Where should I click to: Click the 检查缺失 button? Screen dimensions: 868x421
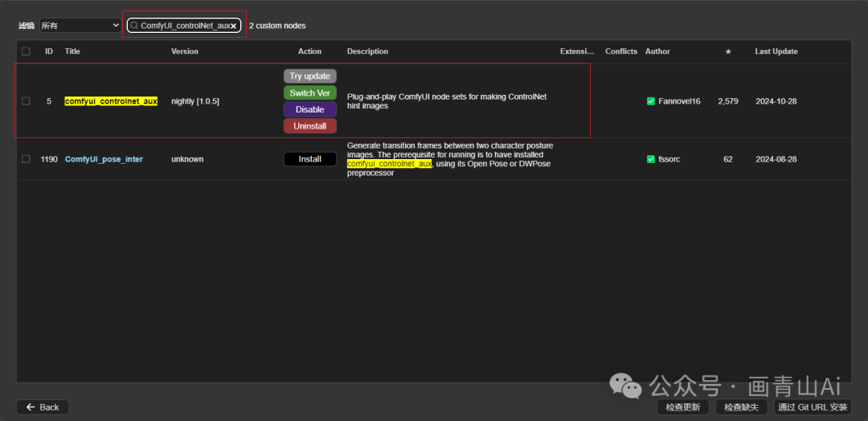742,407
